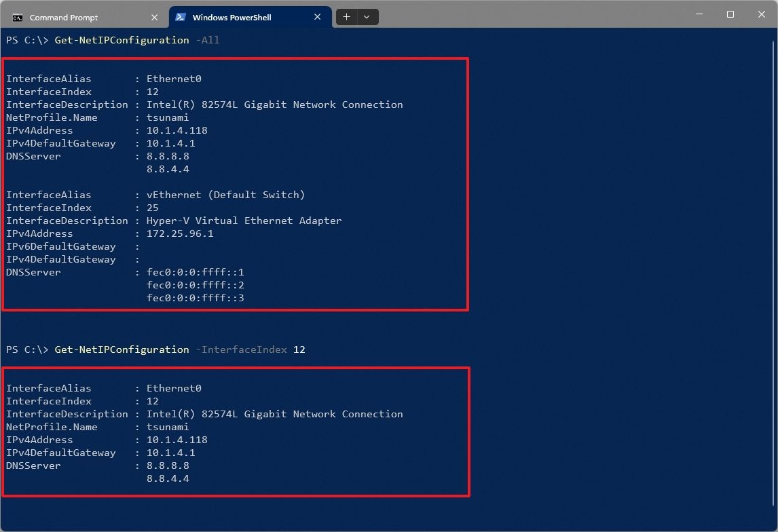This screenshot has width=778, height=532.
Task: Click the IPv4DefaultGateway value 10.1.4.1
Action: (168, 143)
